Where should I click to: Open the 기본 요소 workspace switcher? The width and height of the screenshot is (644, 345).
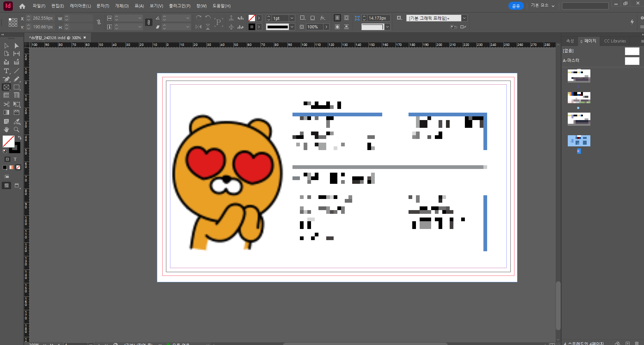click(x=542, y=5)
